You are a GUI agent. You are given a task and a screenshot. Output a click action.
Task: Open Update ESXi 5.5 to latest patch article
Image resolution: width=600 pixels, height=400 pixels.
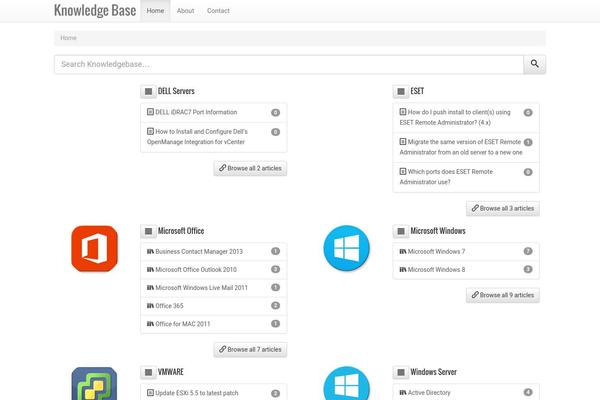point(197,393)
